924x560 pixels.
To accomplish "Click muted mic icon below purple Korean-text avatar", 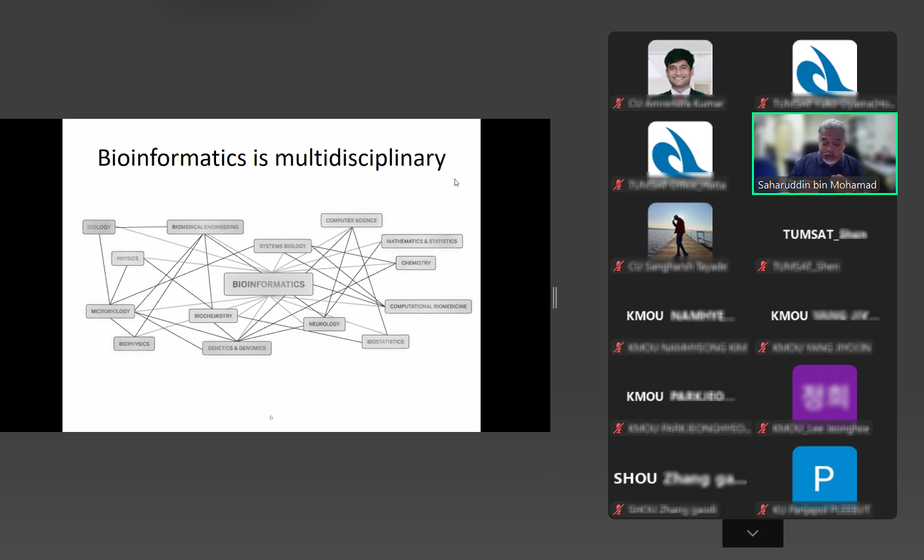I will click(762, 429).
